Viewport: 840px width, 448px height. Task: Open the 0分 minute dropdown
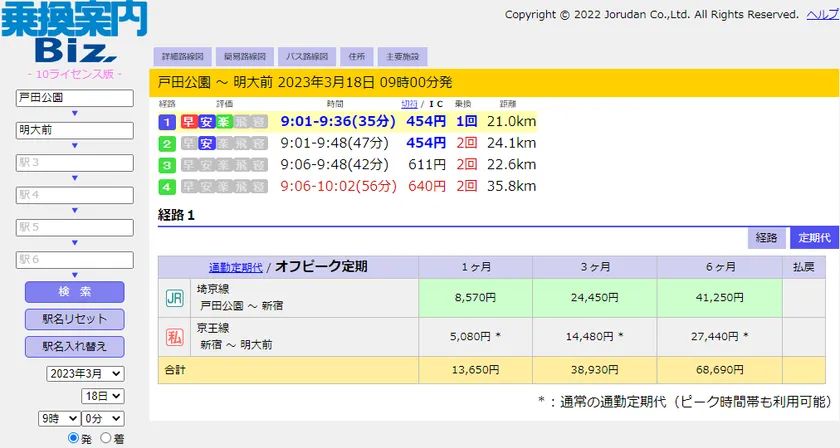(104, 417)
